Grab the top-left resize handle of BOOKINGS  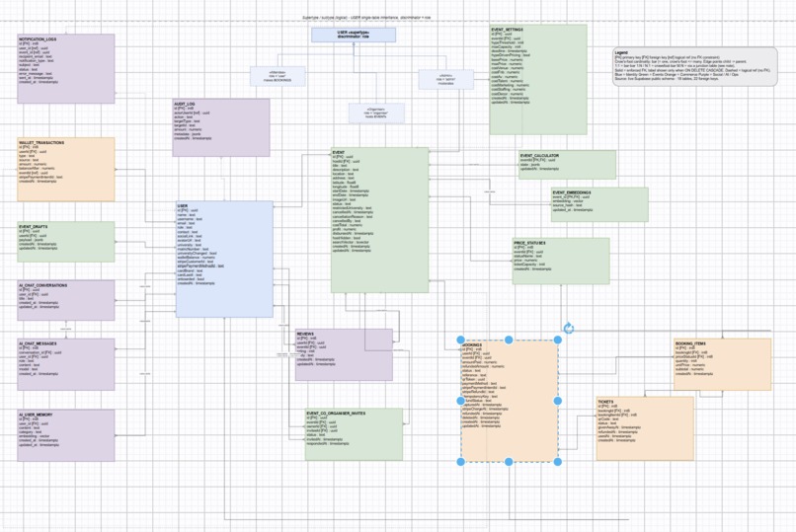[460, 340]
